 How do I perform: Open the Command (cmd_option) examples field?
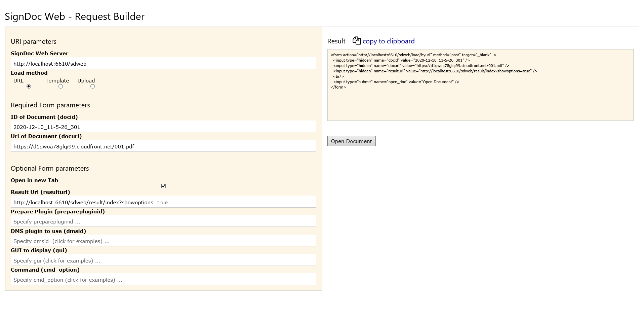163,280
